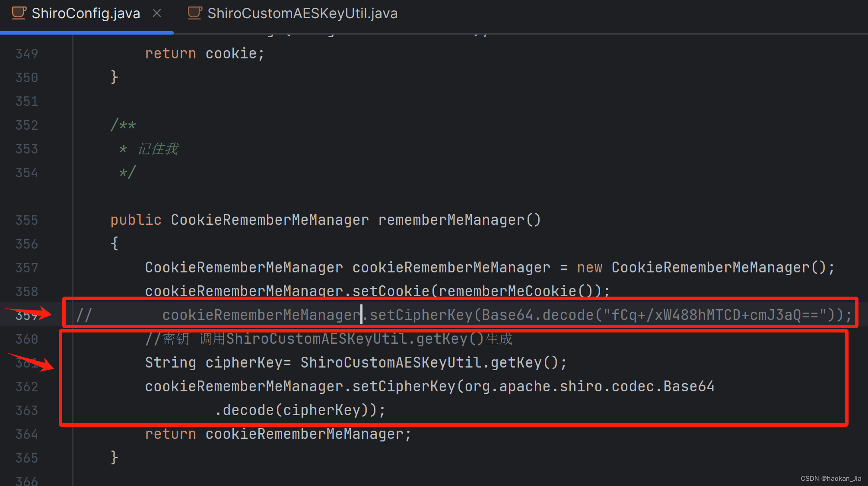
Task: Switch to the ShiroConfig.java tab
Action: tap(86, 13)
